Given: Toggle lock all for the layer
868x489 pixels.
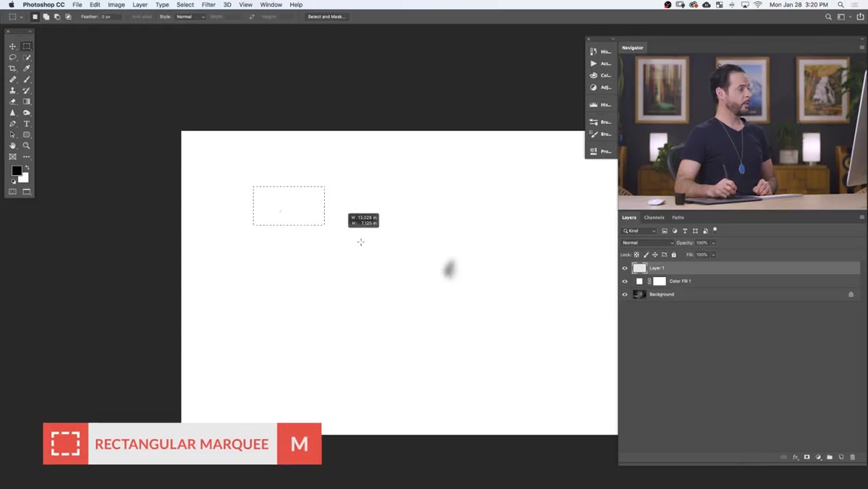Looking at the screenshot, I should (674, 255).
